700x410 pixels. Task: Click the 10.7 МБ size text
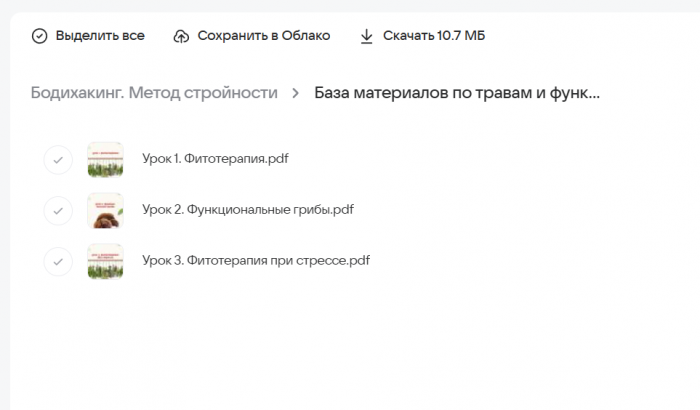461,36
